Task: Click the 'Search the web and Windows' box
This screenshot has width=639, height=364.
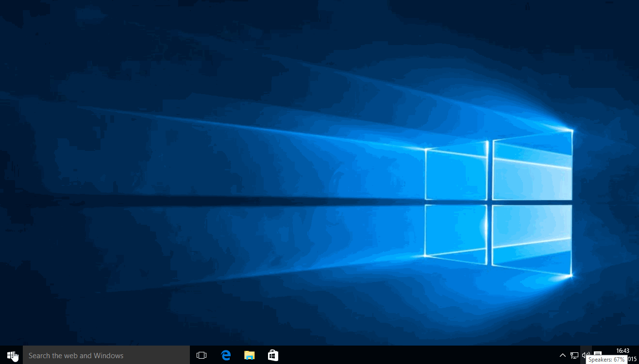Action: (106, 355)
